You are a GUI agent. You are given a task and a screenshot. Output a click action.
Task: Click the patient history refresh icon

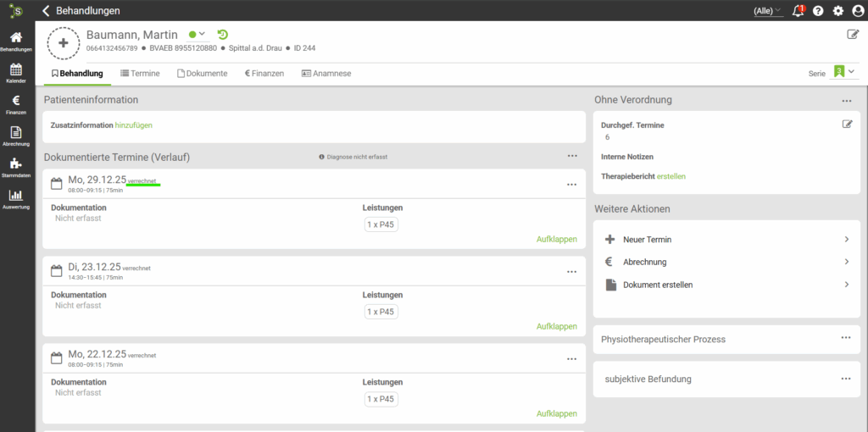[x=223, y=35]
